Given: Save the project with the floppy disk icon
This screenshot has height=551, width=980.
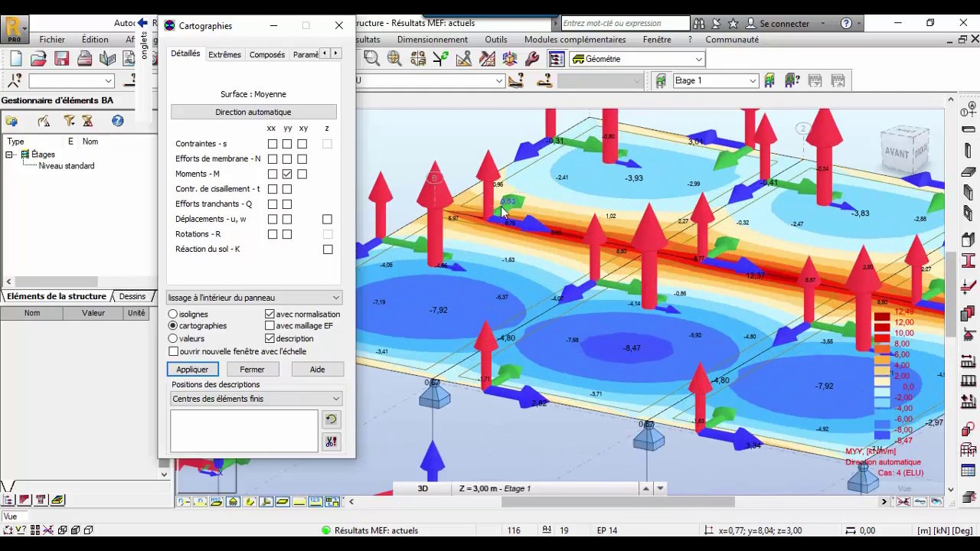Looking at the screenshot, I should pyautogui.click(x=62, y=59).
